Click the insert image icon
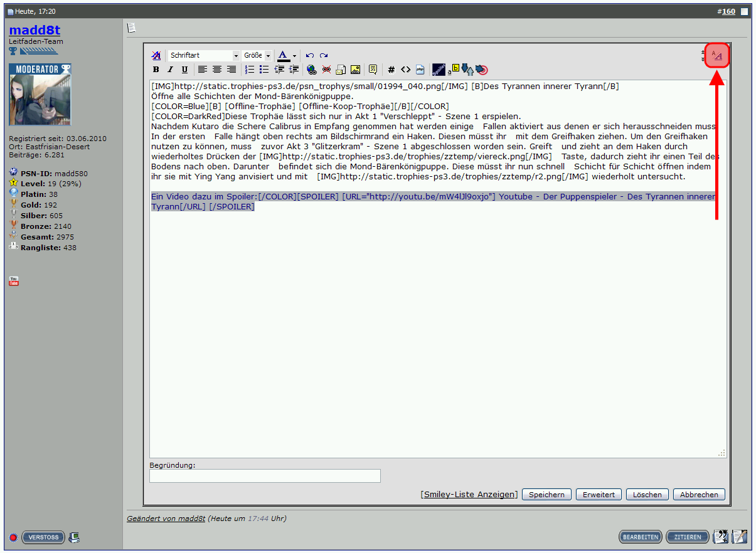The image size is (756, 553). (355, 70)
